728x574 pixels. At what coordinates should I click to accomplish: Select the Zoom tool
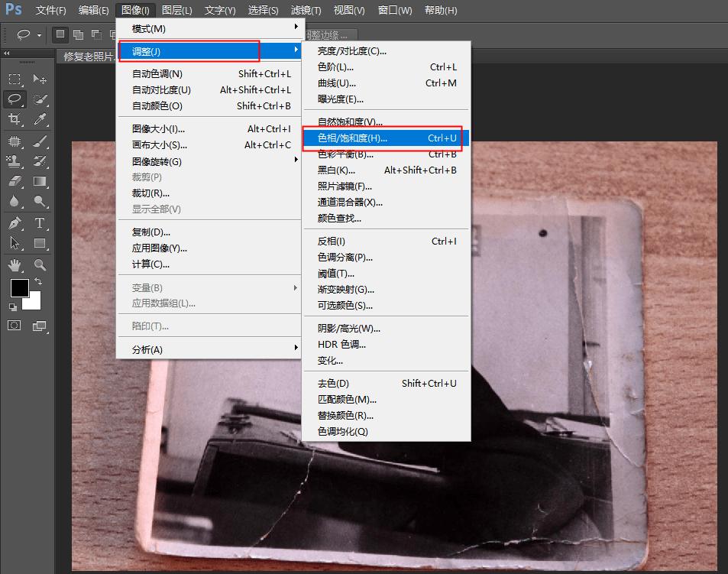(39, 264)
